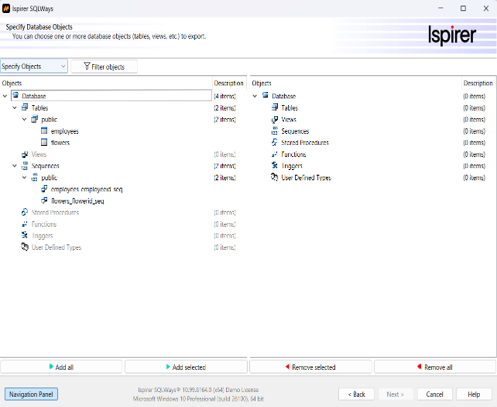This screenshot has width=497, height=407.
Task: Collapse the left Tables node
Action: pyautogui.click(x=15, y=108)
